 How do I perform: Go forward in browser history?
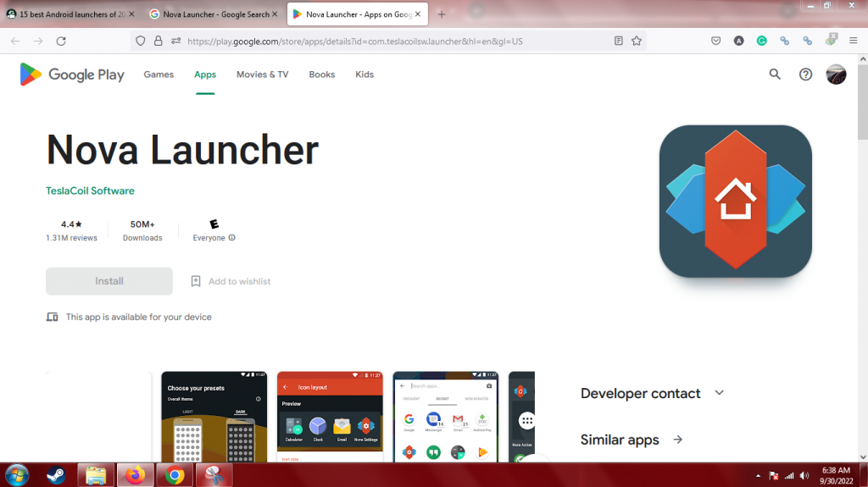point(38,41)
